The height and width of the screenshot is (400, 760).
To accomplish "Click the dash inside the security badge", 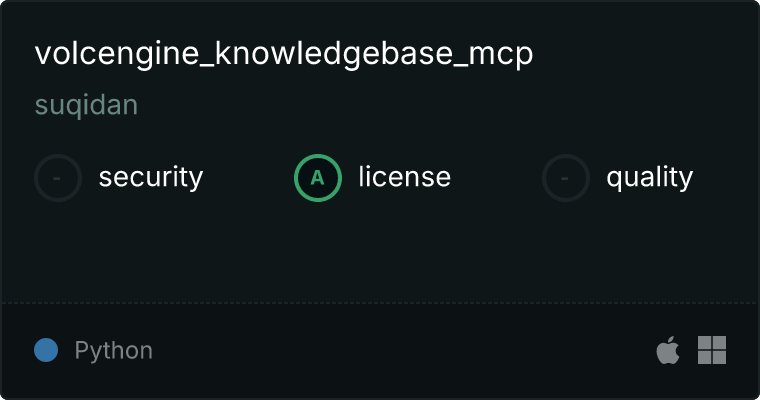I will point(57,178).
